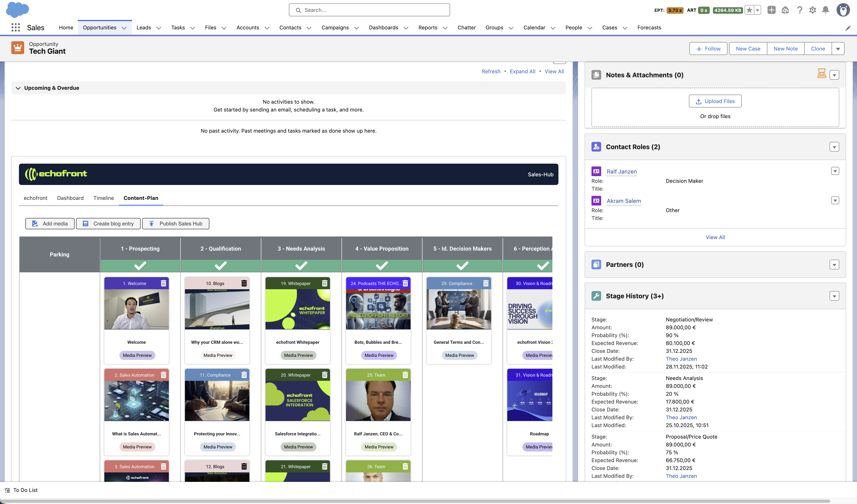
Task: Switch to the Timeline tab
Action: [x=103, y=198]
